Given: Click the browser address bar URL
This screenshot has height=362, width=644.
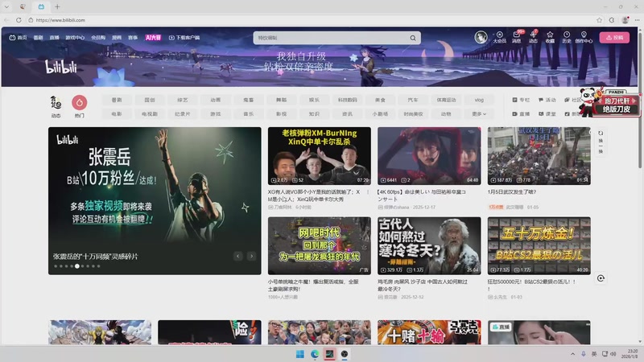Looking at the screenshot, I should [x=60, y=19].
